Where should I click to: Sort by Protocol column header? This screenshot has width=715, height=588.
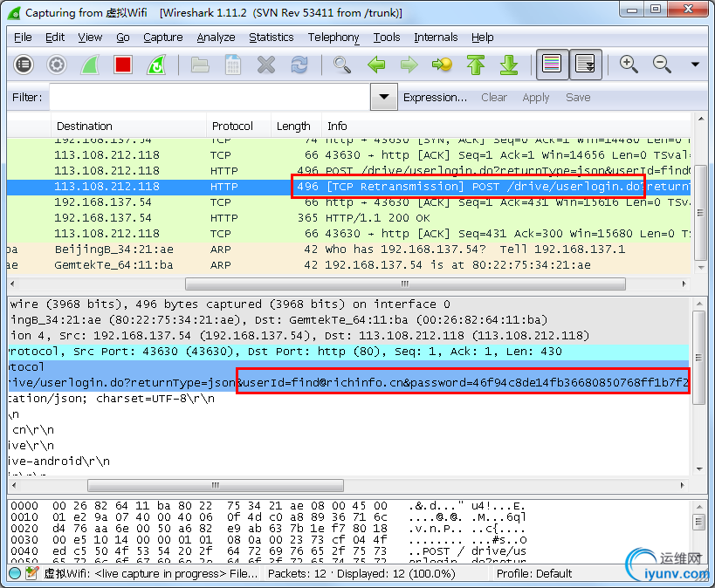(x=238, y=126)
